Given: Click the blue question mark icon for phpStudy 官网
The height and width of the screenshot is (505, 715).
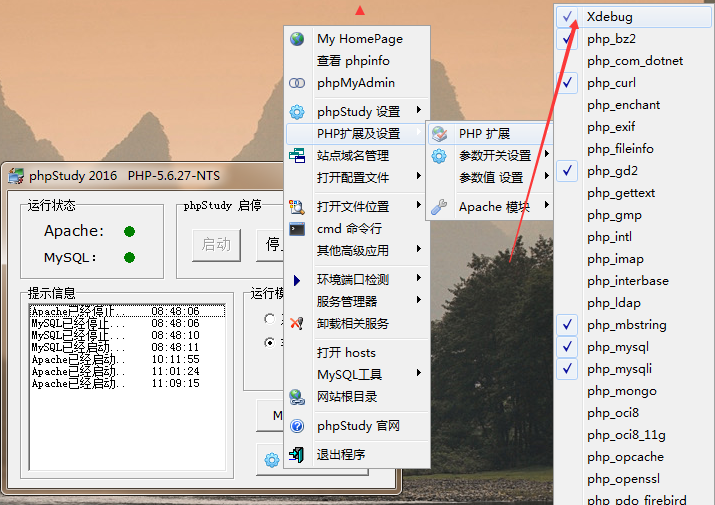Looking at the screenshot, I should [297, 426].
